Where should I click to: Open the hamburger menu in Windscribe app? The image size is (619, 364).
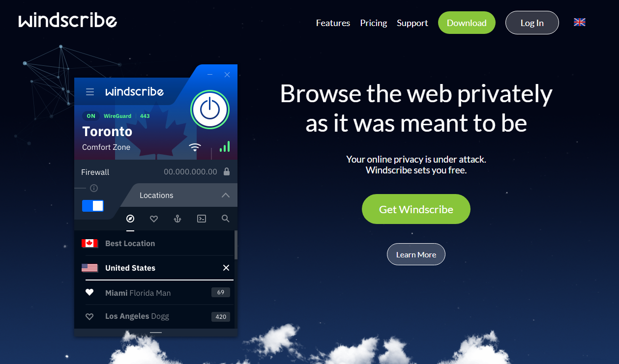click(90, 92)
